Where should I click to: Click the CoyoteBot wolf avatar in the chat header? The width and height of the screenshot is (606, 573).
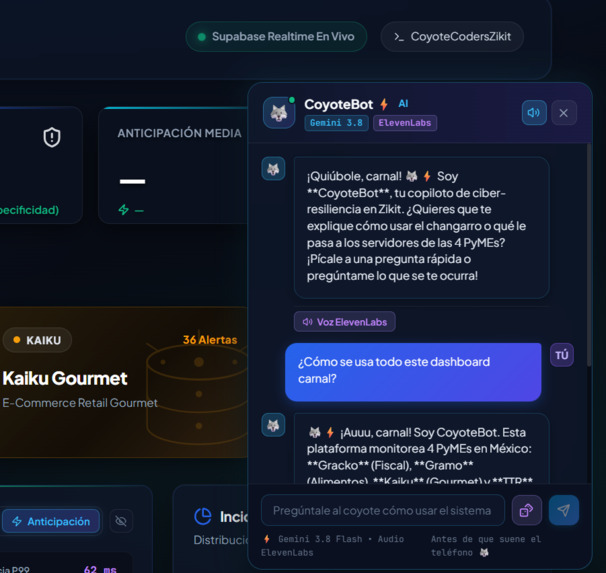click(x=279, y=113)
